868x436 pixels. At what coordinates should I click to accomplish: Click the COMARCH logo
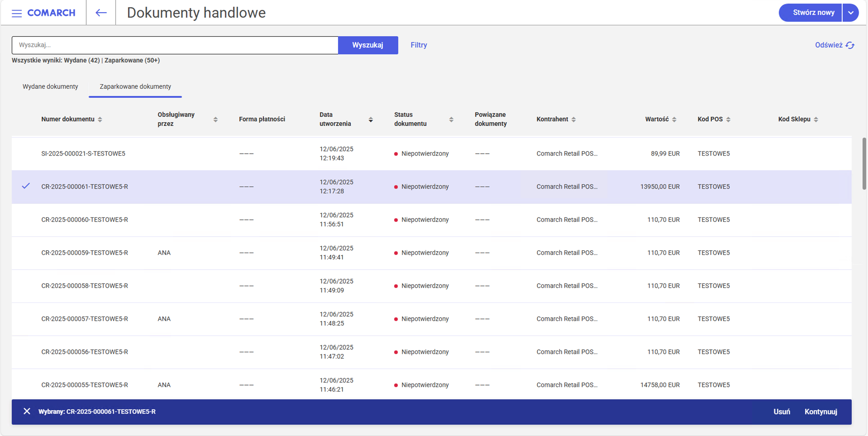coord(51,13)
